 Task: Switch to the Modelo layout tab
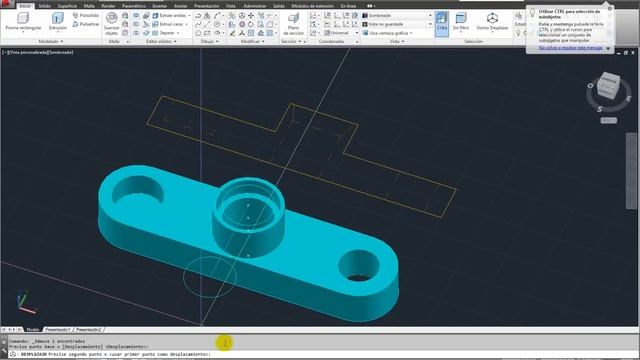click(33, 329)
